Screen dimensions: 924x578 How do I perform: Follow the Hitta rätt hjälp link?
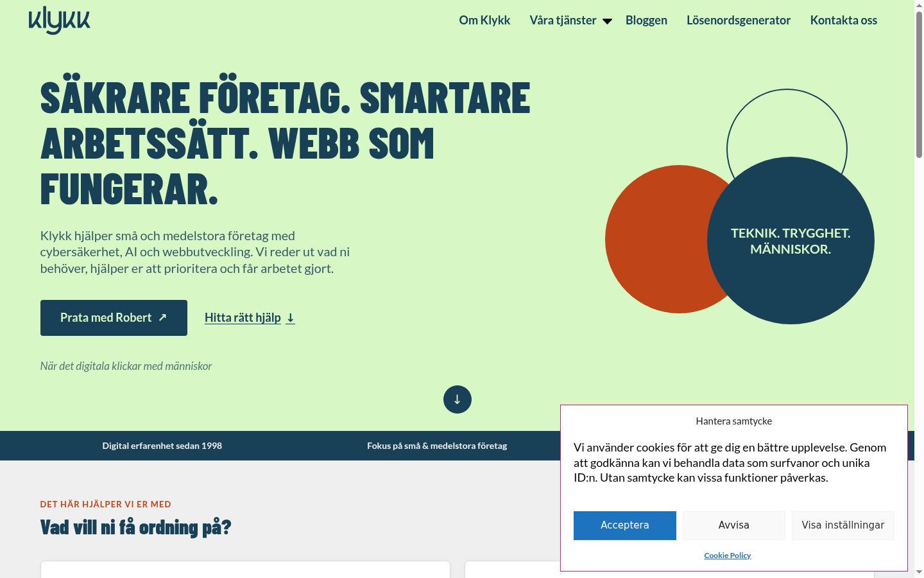click(x=250, y=317)
